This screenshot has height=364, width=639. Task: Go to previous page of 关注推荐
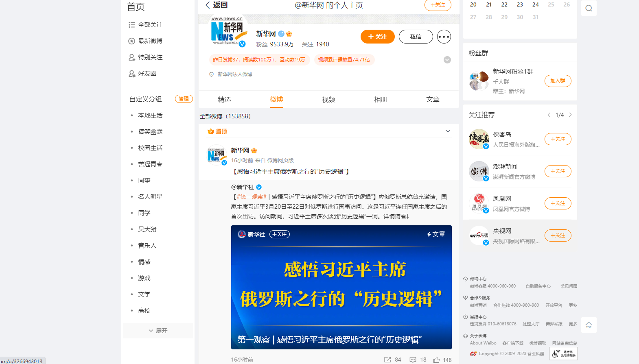point(549,115)
